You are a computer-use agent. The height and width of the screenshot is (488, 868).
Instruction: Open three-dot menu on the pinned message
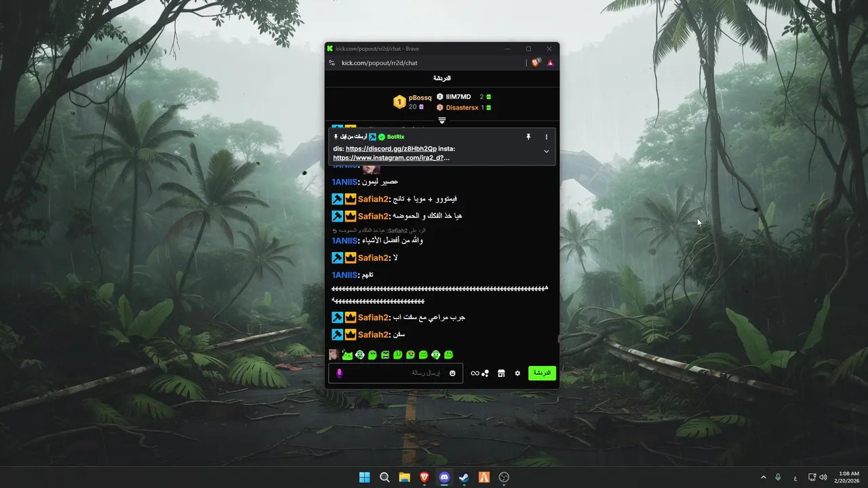pyautogui.click(x=547, y=137)
